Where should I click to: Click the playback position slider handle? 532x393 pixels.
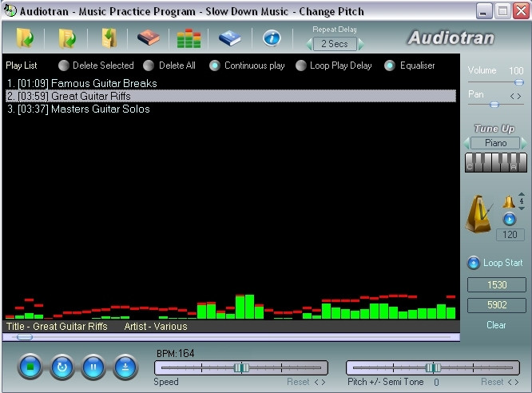25,337
